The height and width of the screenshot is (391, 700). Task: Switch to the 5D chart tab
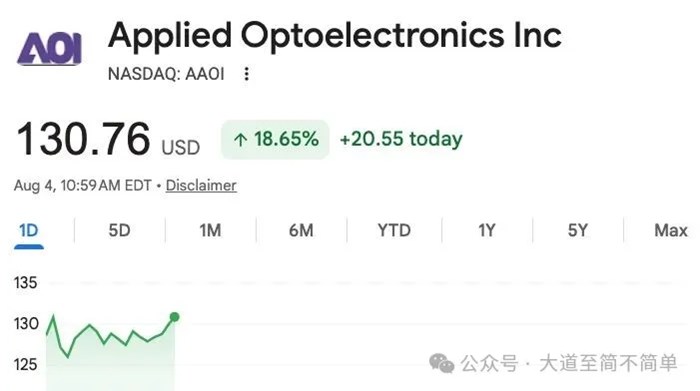[119, 231]
